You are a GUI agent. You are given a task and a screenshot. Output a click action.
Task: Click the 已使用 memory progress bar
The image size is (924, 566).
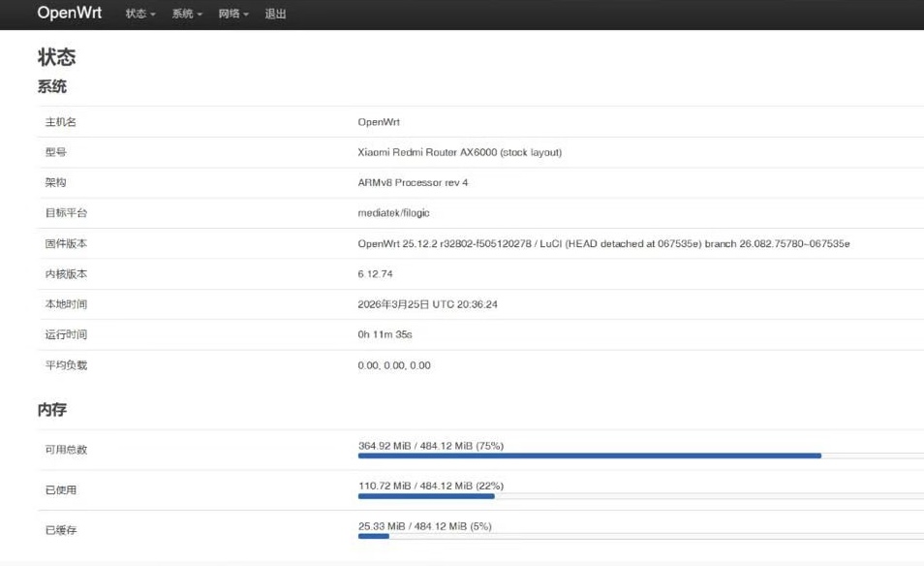[640, 496]
